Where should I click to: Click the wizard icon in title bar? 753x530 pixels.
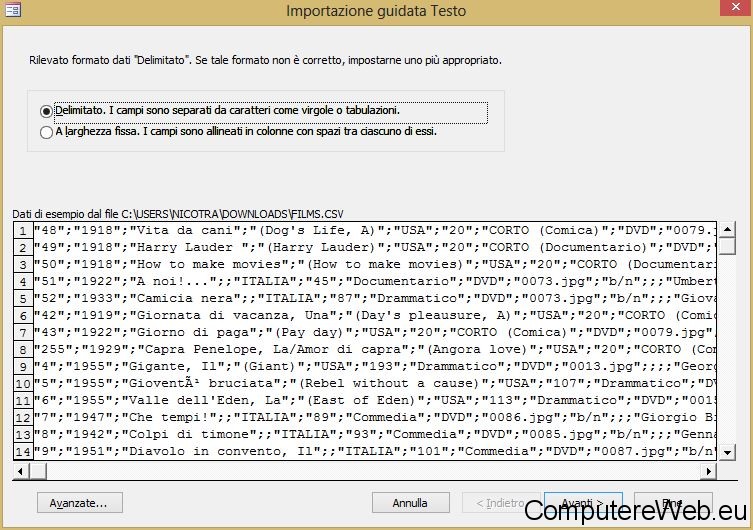click(x=13, y=10)
